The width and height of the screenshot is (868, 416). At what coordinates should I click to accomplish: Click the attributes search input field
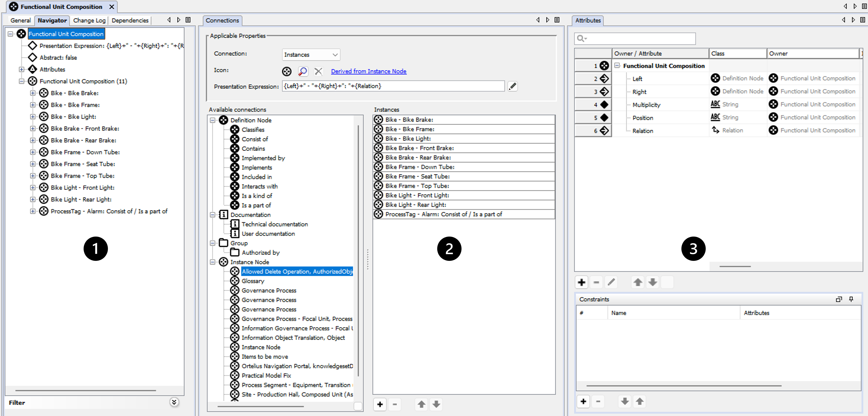coord(640,39)
